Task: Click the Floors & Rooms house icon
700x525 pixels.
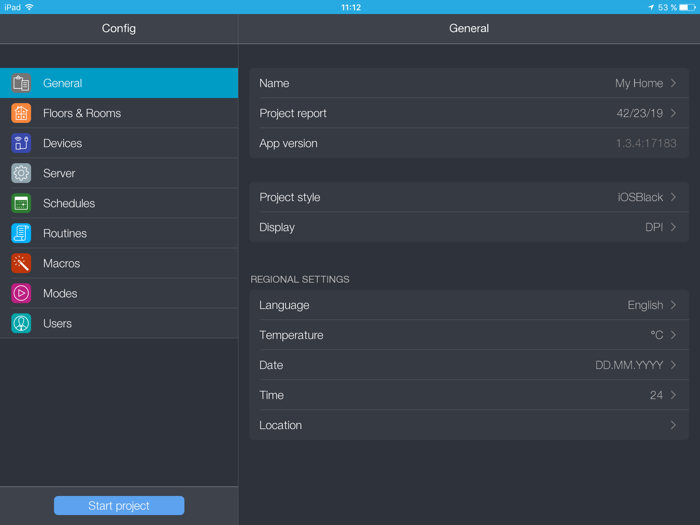Action: (x=21, y=113)
